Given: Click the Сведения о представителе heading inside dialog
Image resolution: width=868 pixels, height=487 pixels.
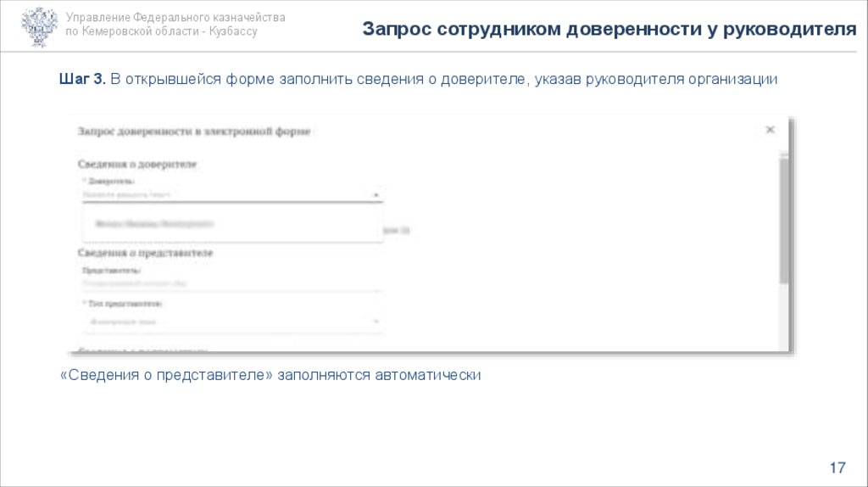Looking at the screenshot, I should click(x=146, y=253).
